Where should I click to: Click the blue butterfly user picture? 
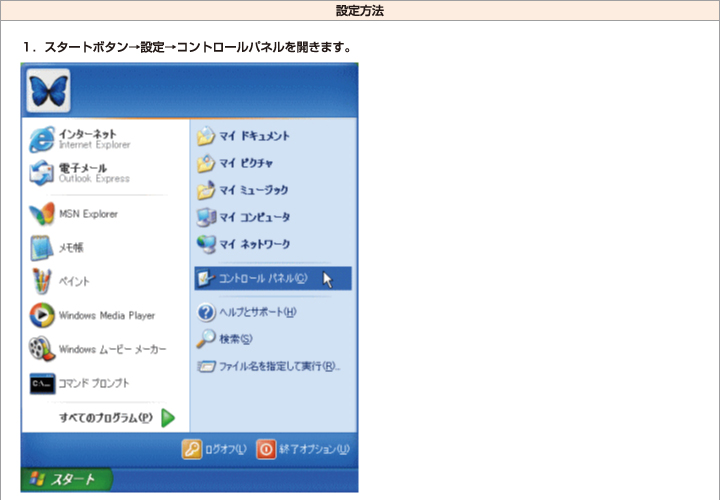48,90
